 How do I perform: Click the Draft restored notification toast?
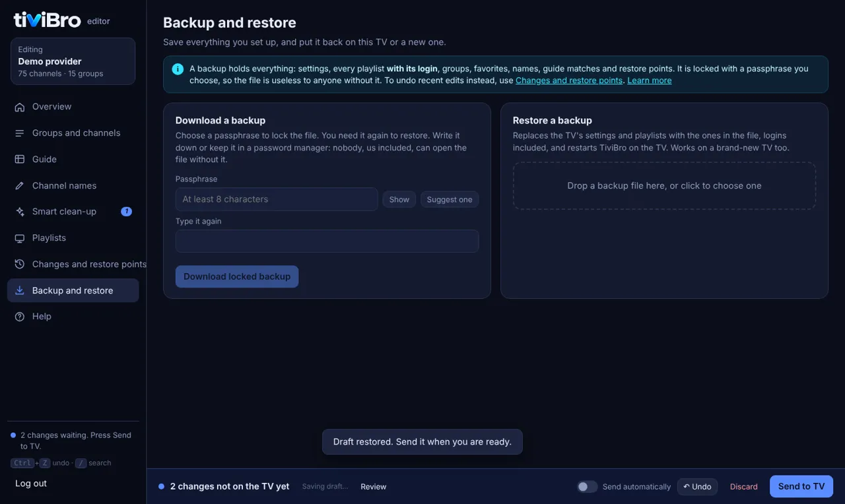tap(422, 442)
